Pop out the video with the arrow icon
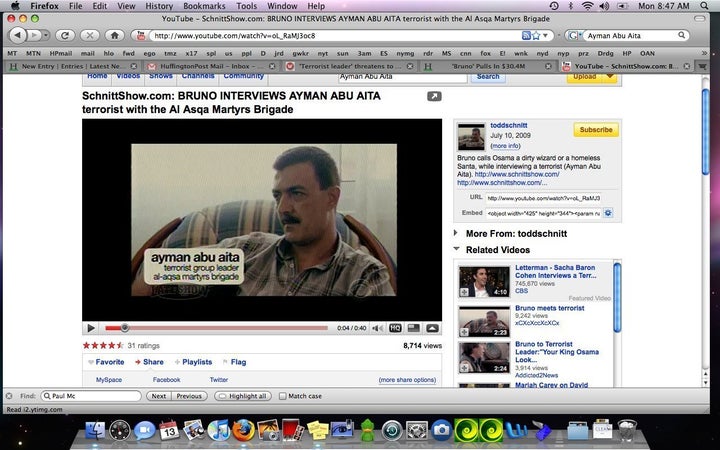 coord(434,96)
